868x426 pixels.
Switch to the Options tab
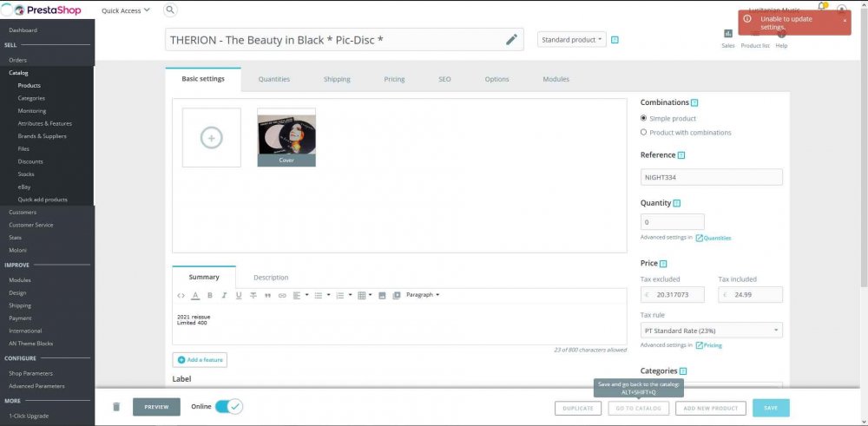pyautogui.click(x=496, y=79)
